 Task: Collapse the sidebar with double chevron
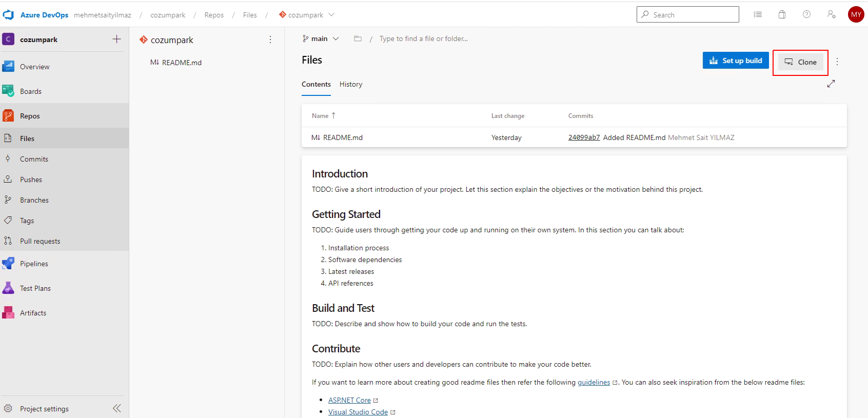[x=117, y=408]
